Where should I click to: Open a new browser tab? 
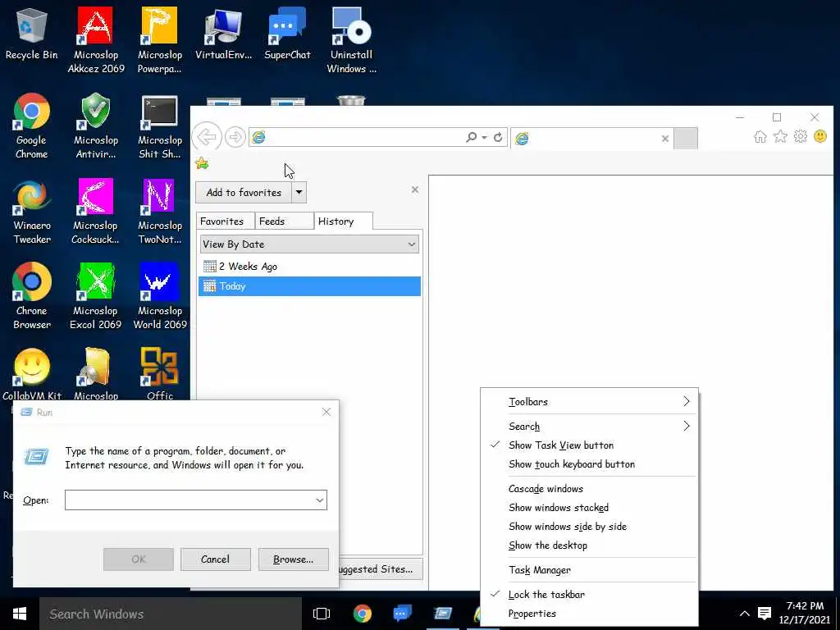tap(686, 138)
